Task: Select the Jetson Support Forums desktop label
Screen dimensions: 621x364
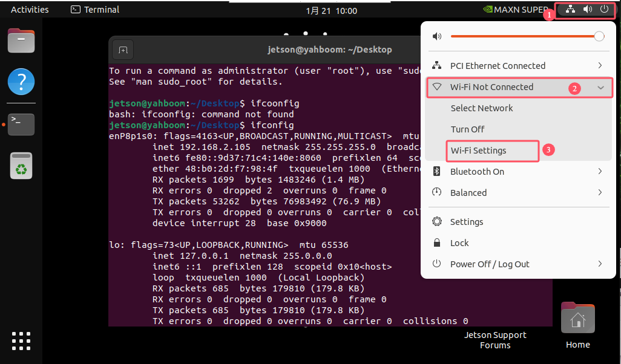Action: [x=495, y=340]
